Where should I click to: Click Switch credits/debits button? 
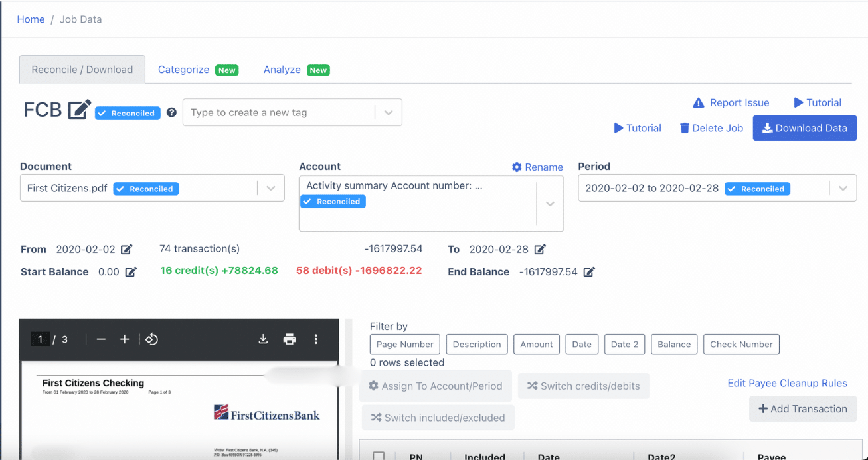584,386
